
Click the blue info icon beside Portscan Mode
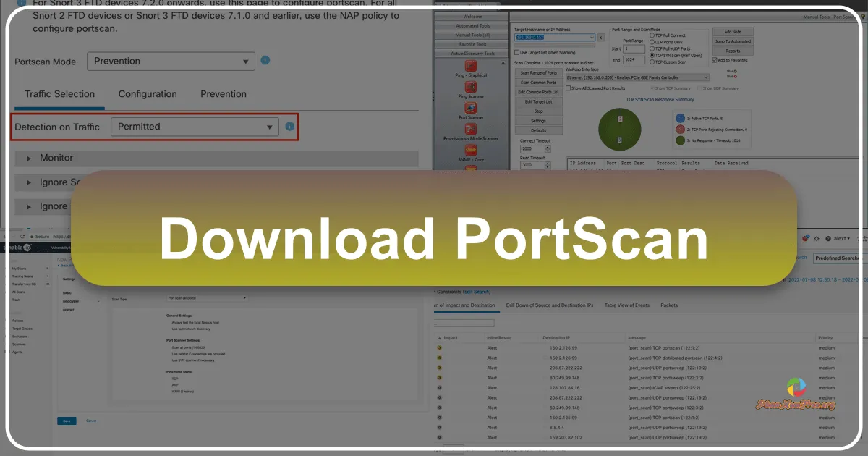coord(265,62)
